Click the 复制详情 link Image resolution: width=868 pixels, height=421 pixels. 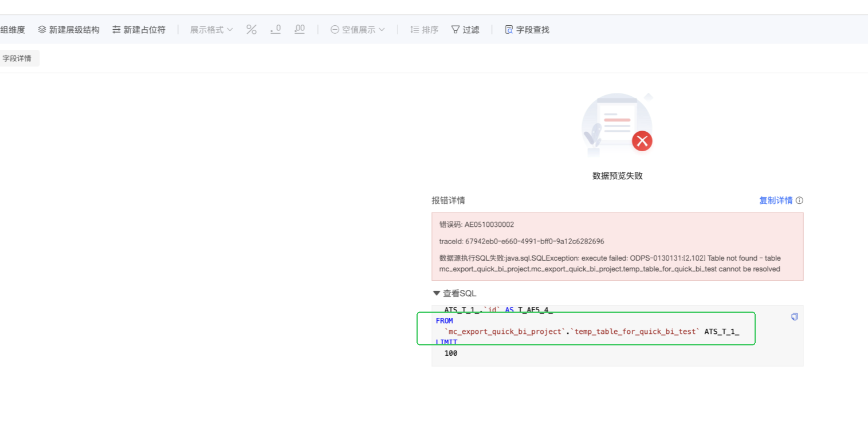pyautogui.click(x=776, y=200)
